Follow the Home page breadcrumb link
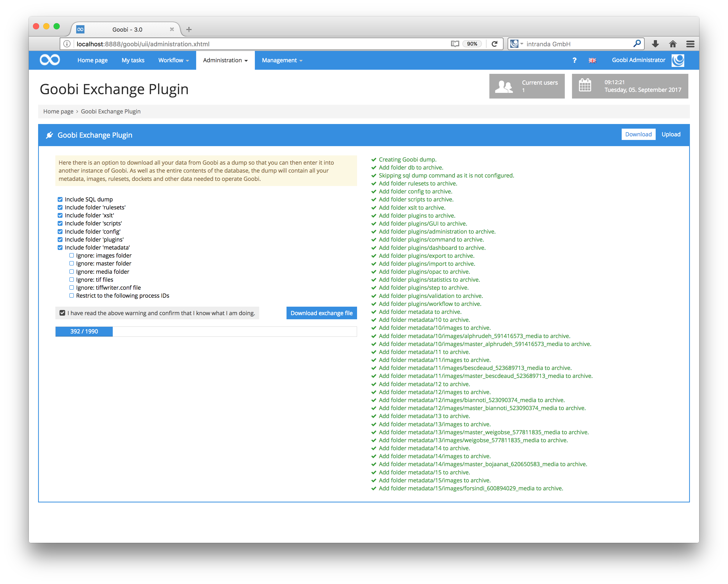Screen dimensions: 728x584 pos(58,111)
